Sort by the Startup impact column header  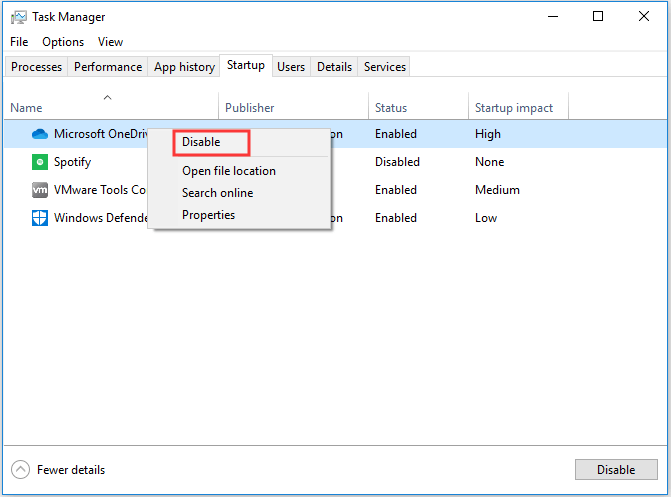514,108
